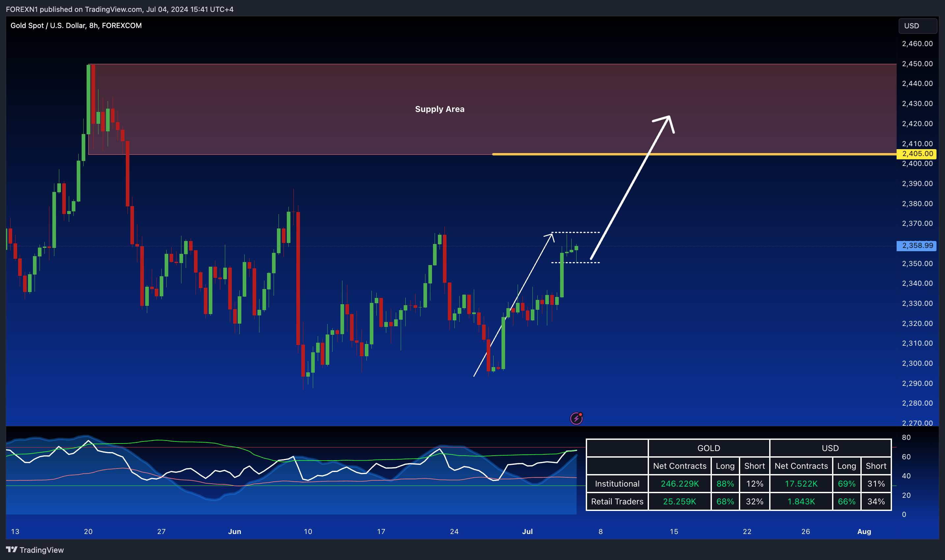Click the 2,450.00 price axis label
Viewport: 945px width, 560px height.
(917, 64)
